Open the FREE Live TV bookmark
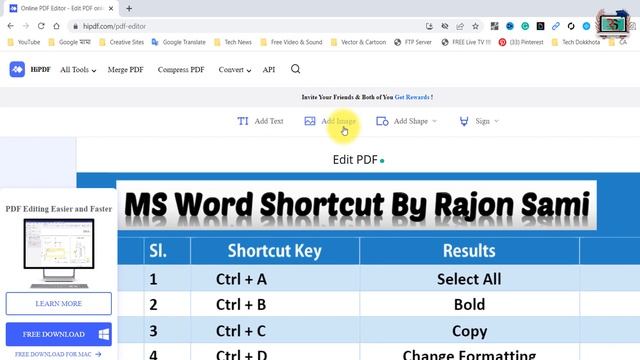 466,42
